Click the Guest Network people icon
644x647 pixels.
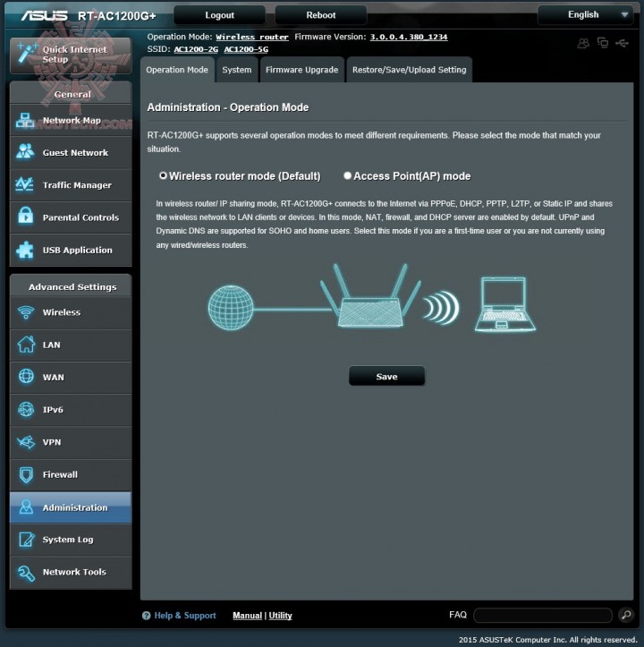tap(25, 151)
